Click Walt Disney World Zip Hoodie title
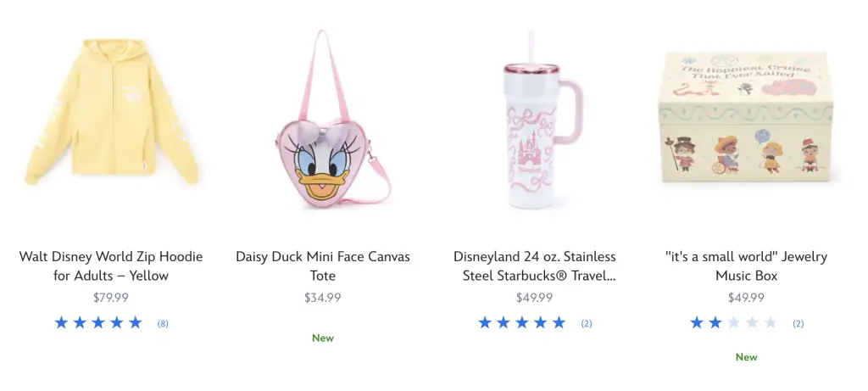The width and height of the screenshot is (868, 391). point(111,265)
